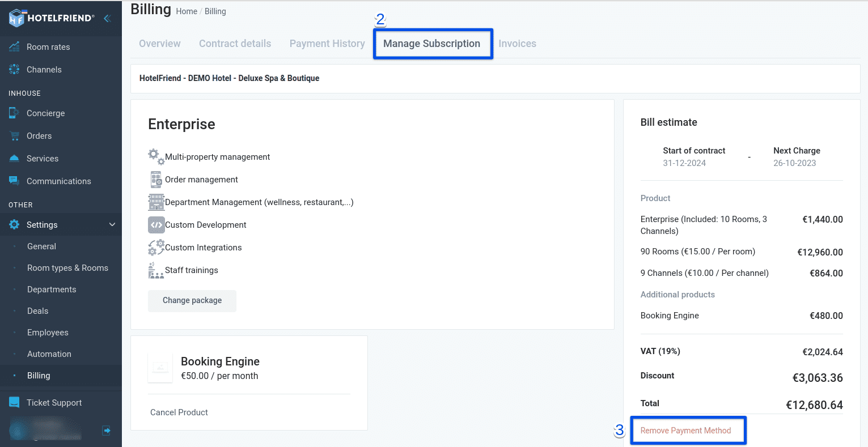Screen dimensions: 868x447
Task: Click Start of contract date 31-12-2024
Action: coord(684,163)
